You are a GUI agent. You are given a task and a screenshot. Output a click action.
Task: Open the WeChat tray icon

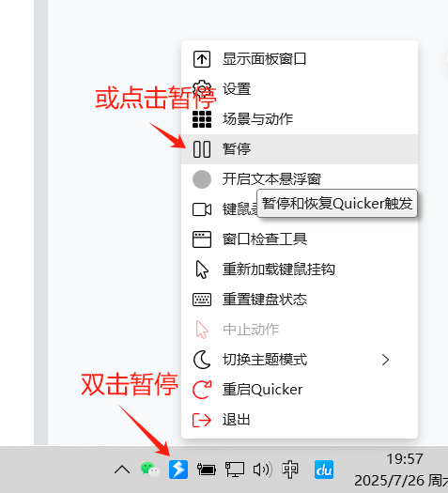pyautogui.click(x=149, y=470)
